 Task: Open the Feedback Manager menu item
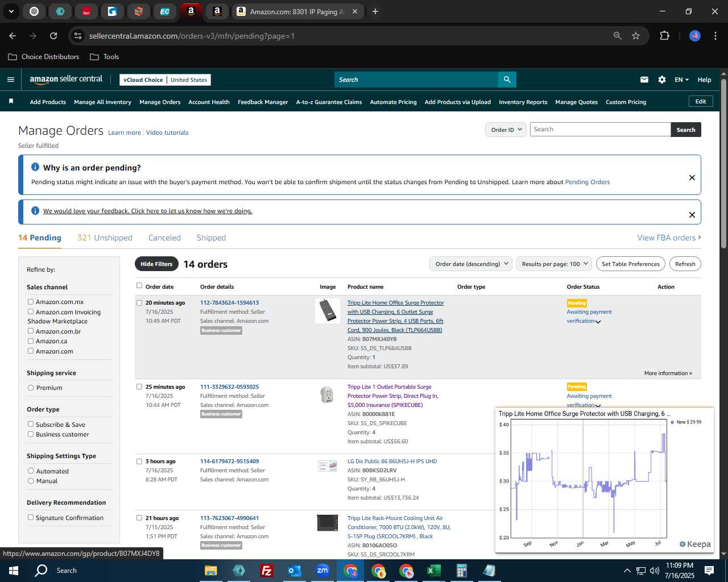(263, 102)
